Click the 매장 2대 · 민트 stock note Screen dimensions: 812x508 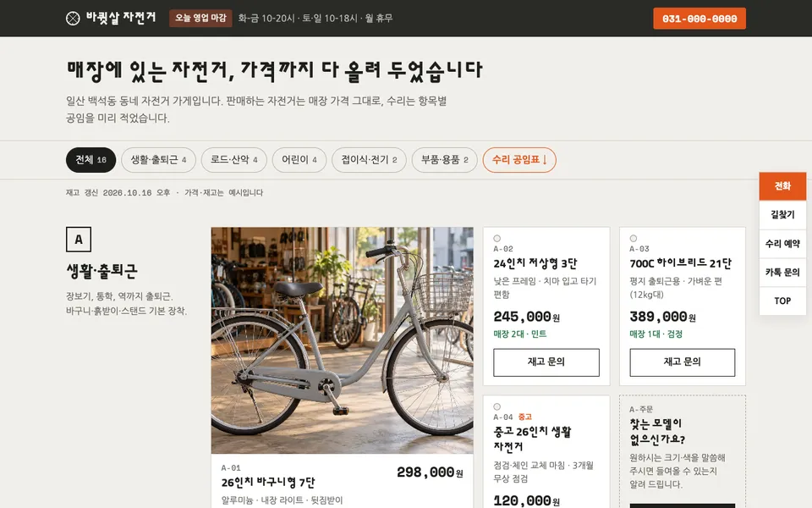point(520,334)
